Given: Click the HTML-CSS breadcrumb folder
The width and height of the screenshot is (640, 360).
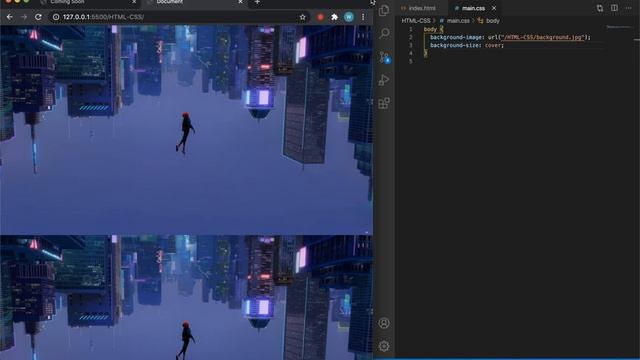Looking at the screenshot, I should coord(416,20).
